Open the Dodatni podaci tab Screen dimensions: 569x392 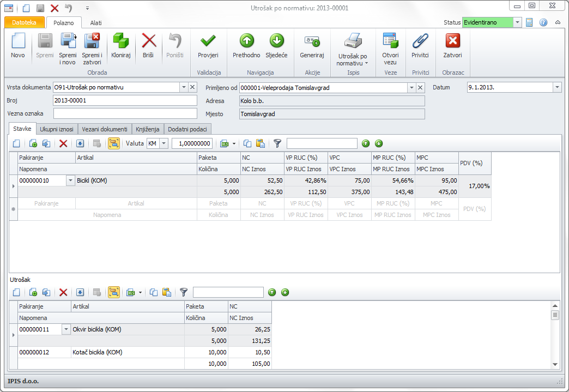tap(187, 129)
